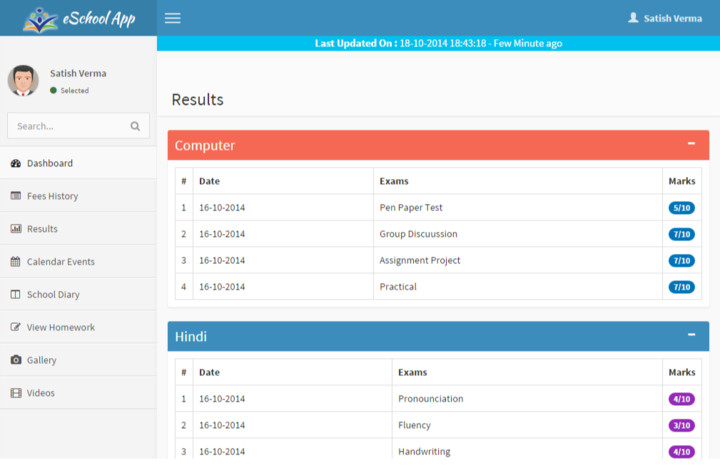720x468 pixels.
Task: Click the 7/10 badge for Group Discuussion
Action: (681, 234)
